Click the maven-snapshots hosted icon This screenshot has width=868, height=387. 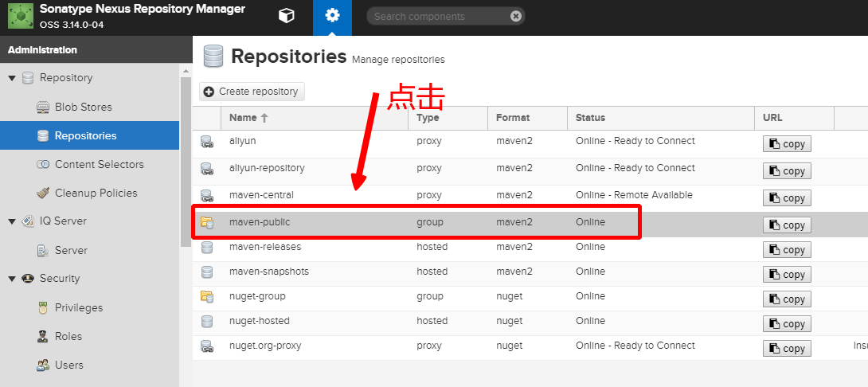click(207, 272)
